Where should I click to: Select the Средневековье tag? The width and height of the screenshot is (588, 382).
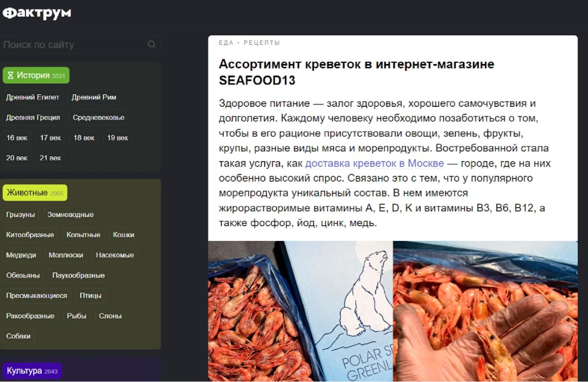99,117
